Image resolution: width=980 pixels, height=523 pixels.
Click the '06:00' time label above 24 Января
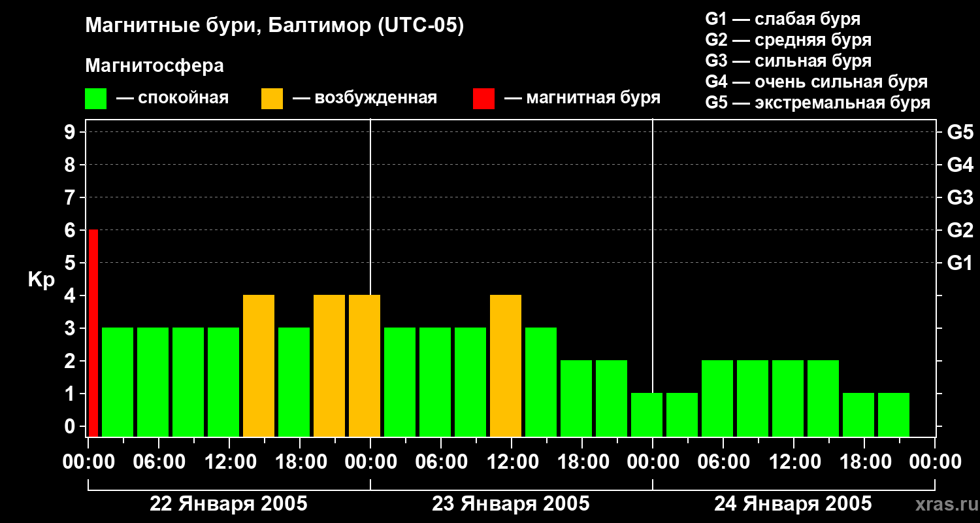[723, 462]
